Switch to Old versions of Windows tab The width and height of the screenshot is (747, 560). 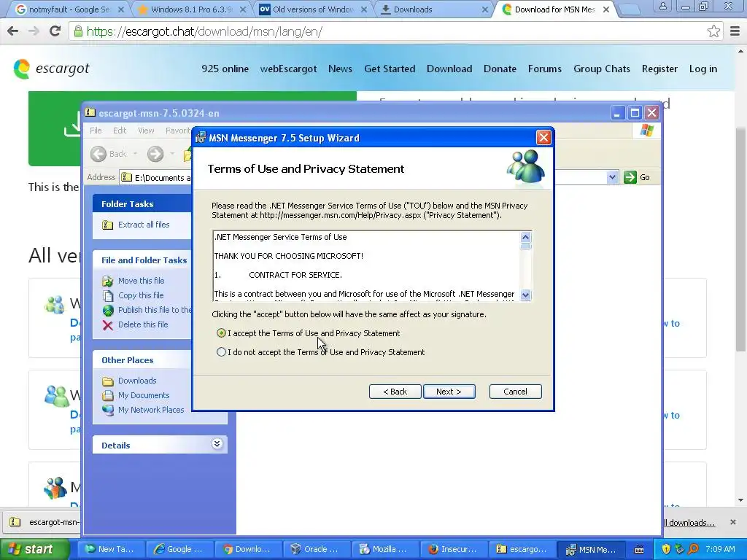(314, 9)
